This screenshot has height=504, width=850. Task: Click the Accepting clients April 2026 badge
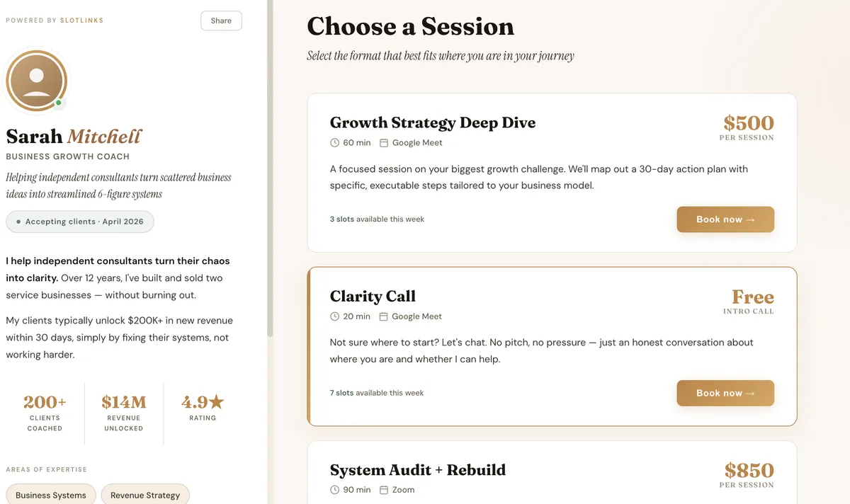(80, 222)
